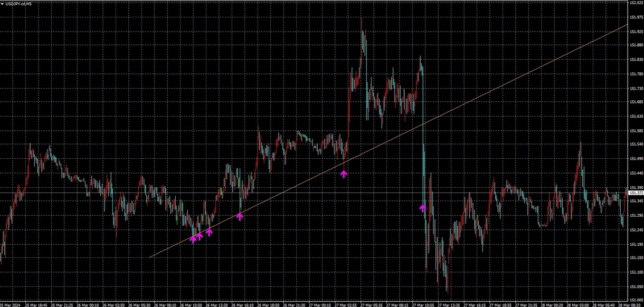644x307 pixels.
Task: Click the 151.925 price scale label
Action: (x=636, y=32)
